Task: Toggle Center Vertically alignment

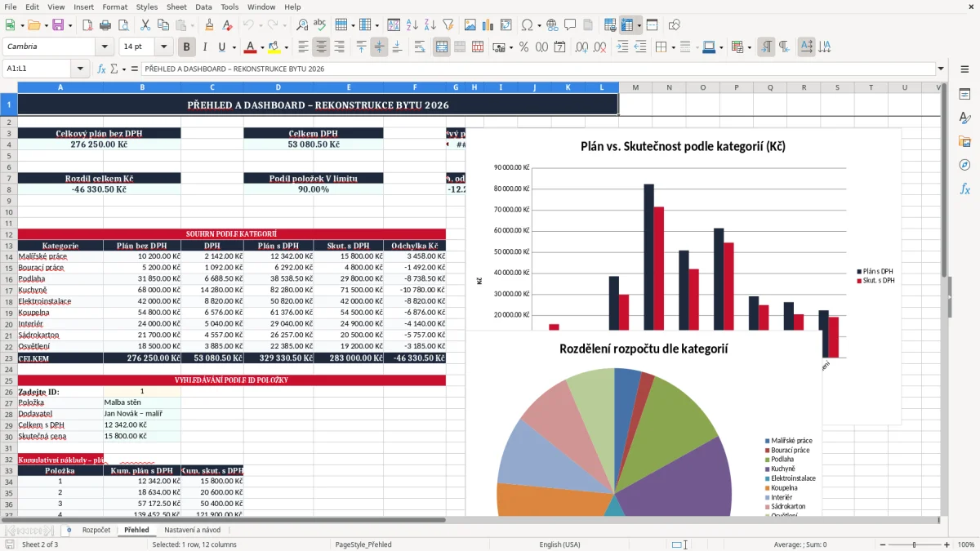Action: coord(379,47)
